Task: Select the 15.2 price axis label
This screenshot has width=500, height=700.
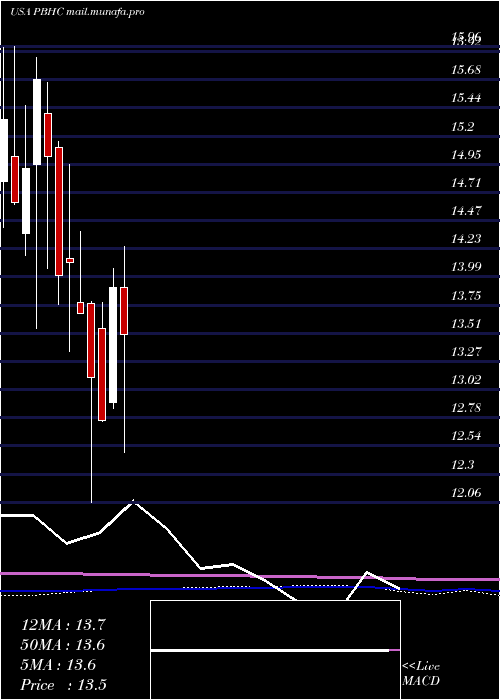Action: point(462,126)
